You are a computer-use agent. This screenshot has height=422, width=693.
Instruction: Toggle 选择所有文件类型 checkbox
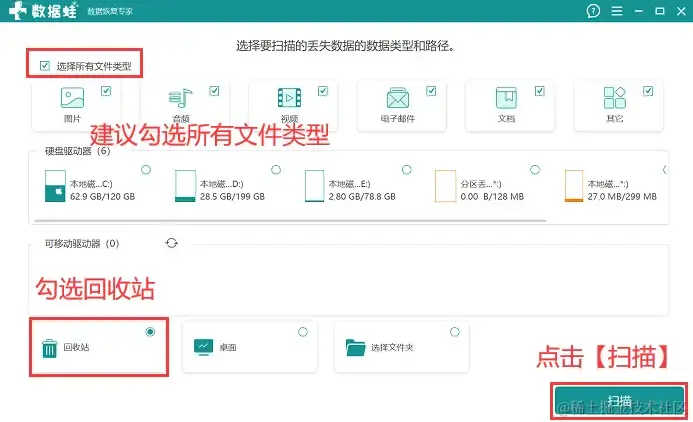[45, 66]
